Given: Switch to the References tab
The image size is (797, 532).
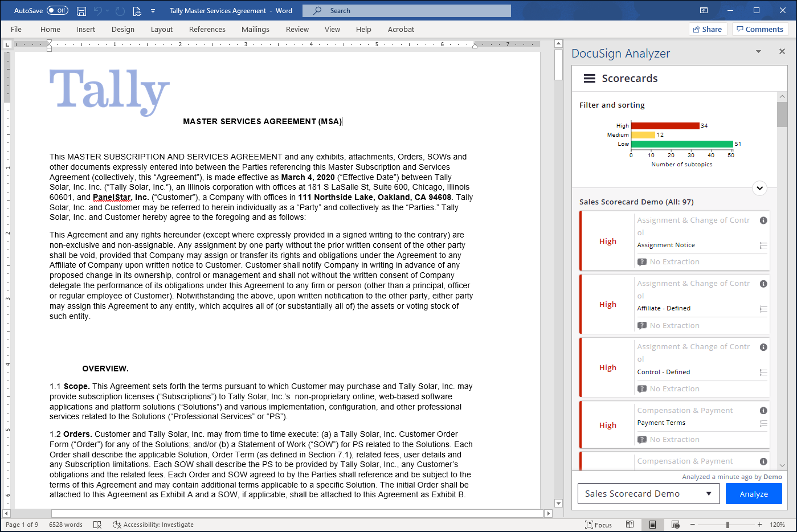Looking at the screenshot, I should tap(207, 29).
